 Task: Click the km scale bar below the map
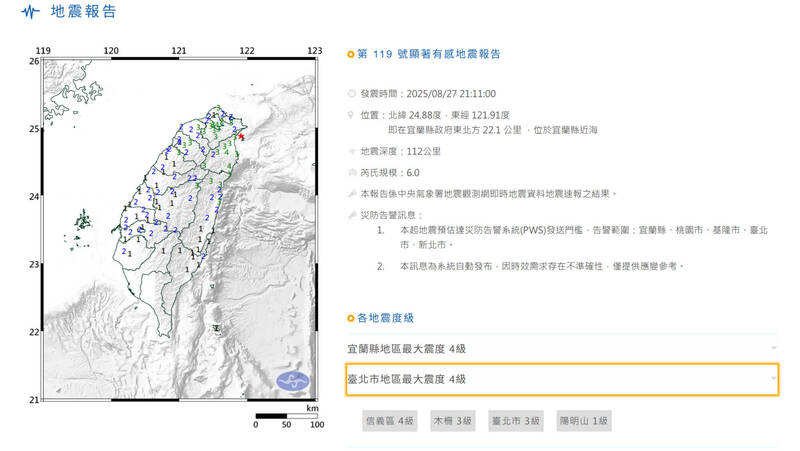point(286,415)
